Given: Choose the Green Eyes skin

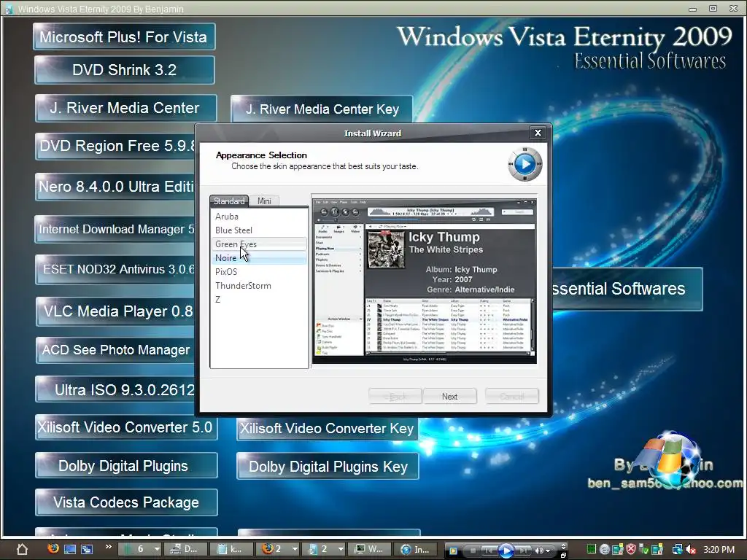Looking at the screenshot, I should tap(259, 244).
